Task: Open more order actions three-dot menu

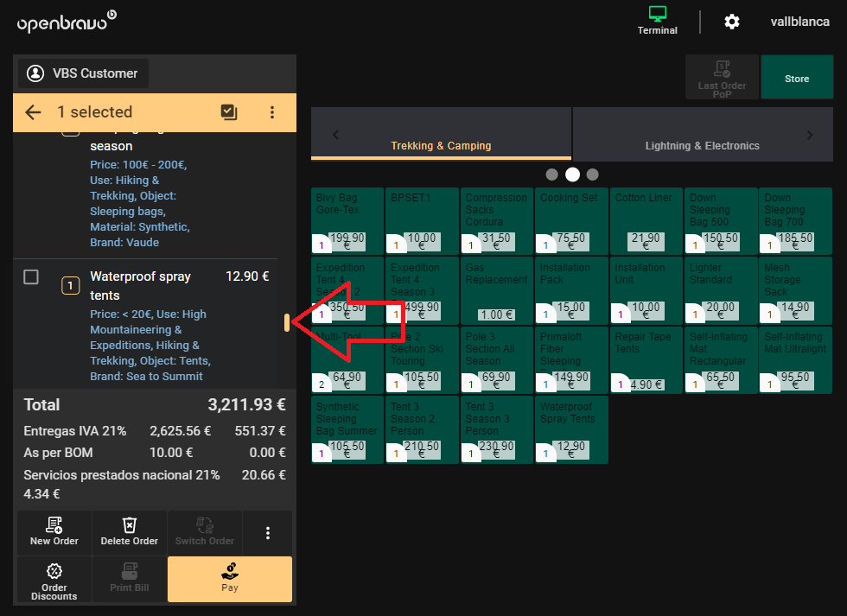Action: [x=268, y=533]
